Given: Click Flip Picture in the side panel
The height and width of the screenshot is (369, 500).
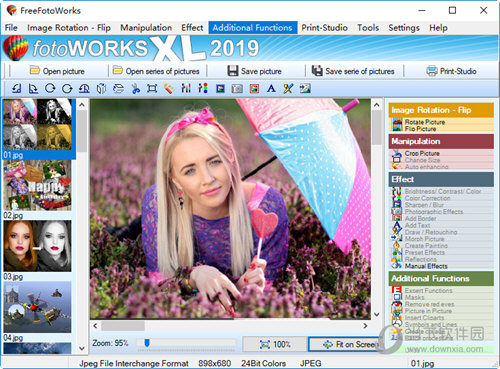Looking at the screenshot, I should pyautogui.click(x=420, y=129).
